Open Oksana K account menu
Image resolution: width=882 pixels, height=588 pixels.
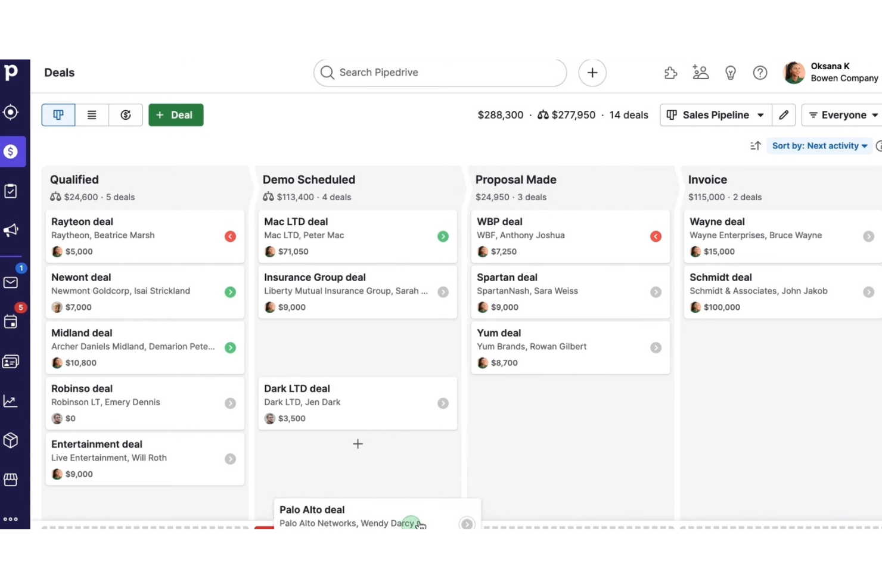pos(831,72)
